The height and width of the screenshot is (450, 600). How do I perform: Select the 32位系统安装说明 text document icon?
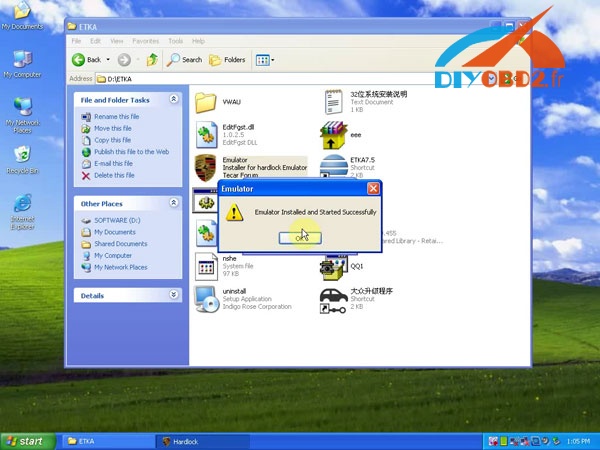tap(334, 102)
